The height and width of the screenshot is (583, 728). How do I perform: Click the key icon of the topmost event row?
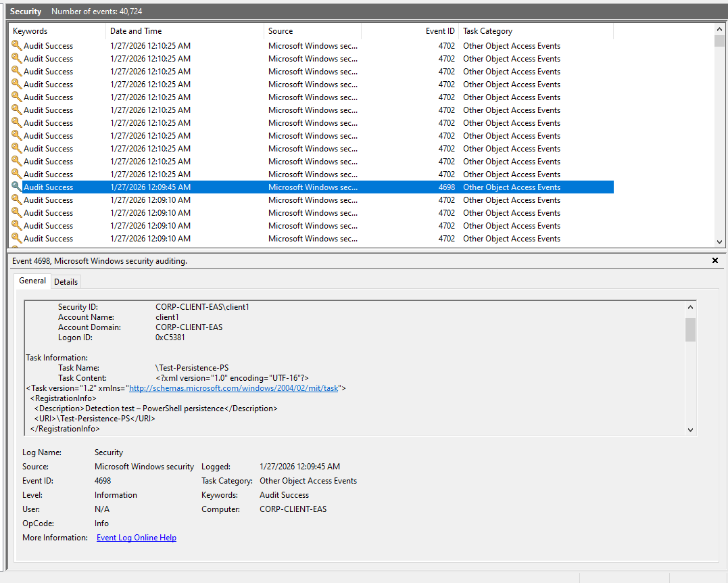(16, 46)
